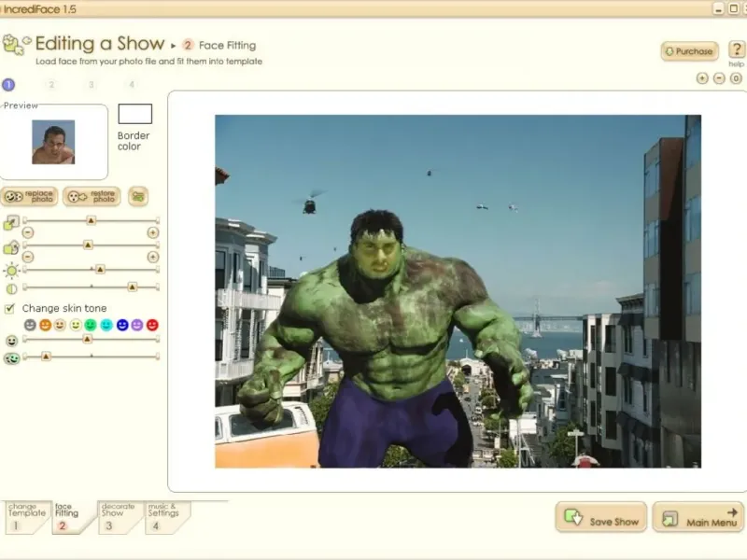Click the replace photo button

tap(29, 196)
